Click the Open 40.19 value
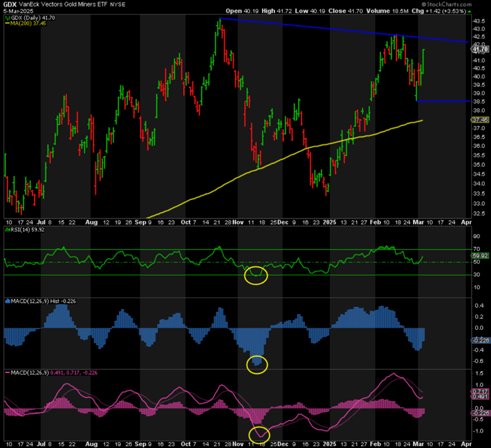Screen dimensions: 491x448 point(242,11)
